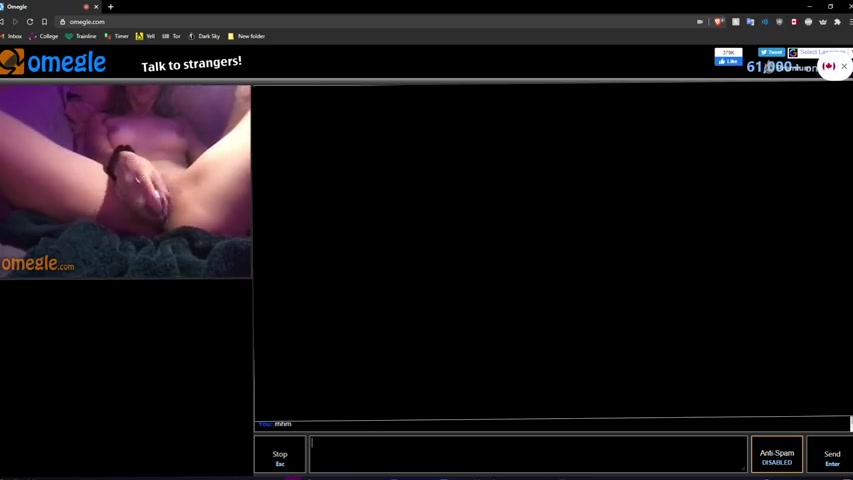Restore down the browser window
The image size is (853, 480).
coord(830,7)
